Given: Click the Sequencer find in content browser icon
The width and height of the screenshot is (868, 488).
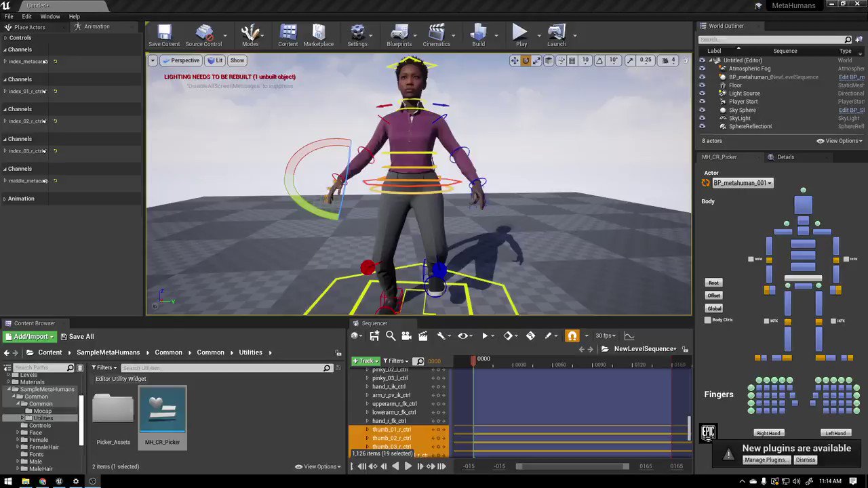Looking at the screenshot, I should point(391,335).
